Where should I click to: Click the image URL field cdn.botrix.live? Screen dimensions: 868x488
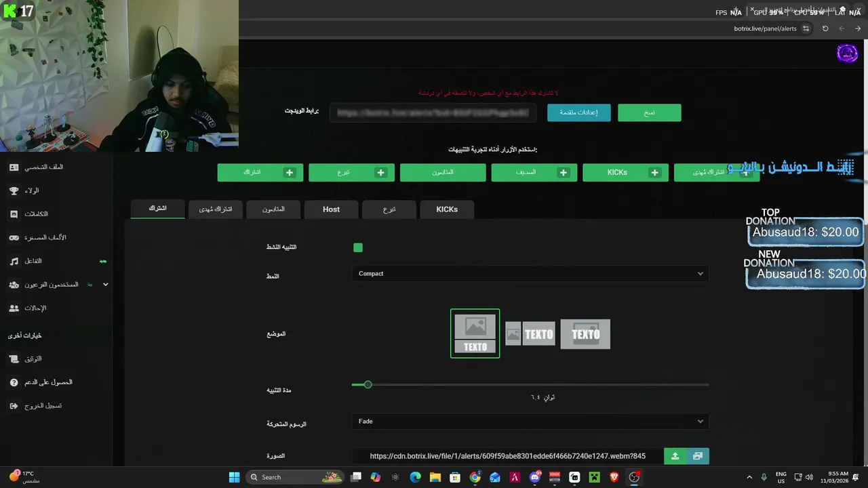tap(507, 456)
